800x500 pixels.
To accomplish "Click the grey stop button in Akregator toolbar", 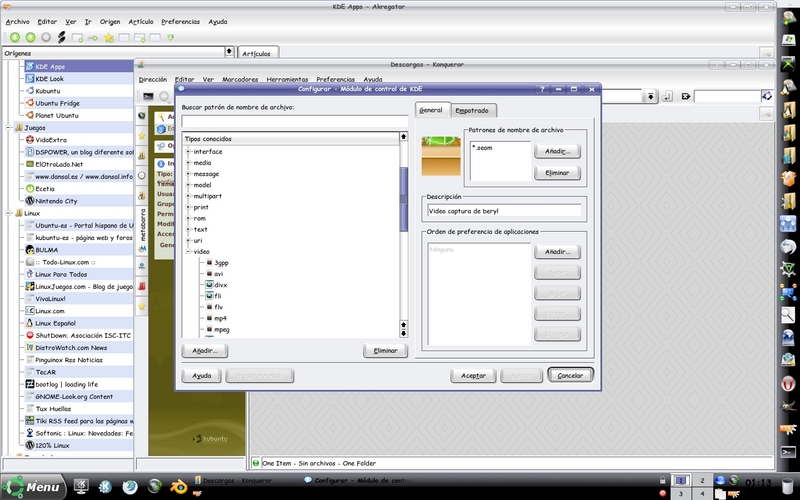I will click(x=46, y=37).
